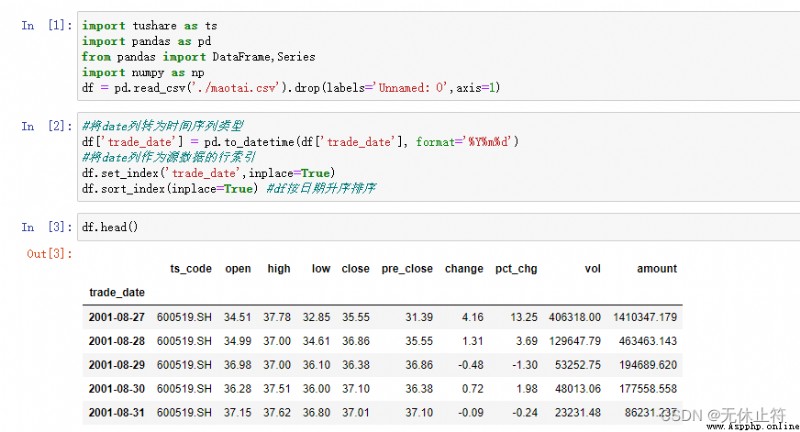
Task: Select row index 2001-08-27
Action: 117,317
